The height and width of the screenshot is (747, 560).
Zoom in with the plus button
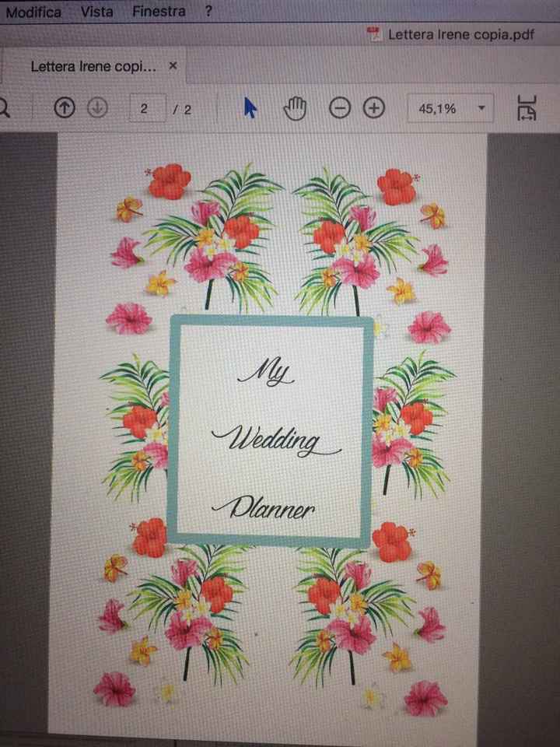coord(374,110)
